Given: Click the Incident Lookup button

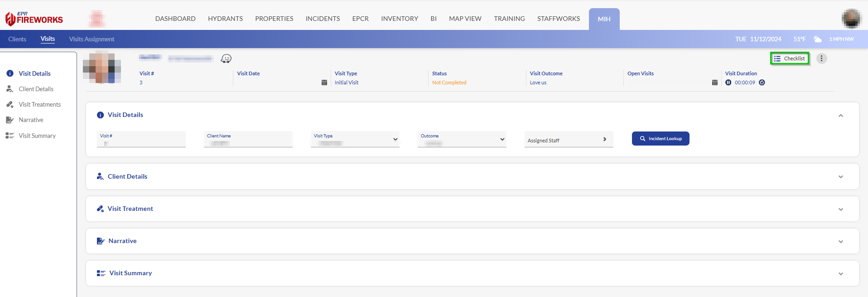Looking at the screenshot, I should pyautogui.click(x=661, y=139).
